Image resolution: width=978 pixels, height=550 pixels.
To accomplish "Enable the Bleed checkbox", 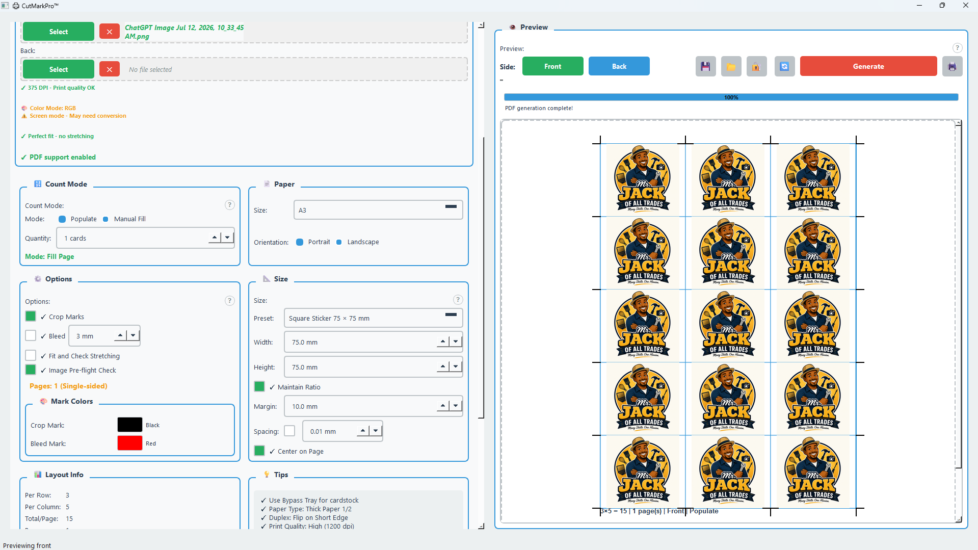I will pyautogui.click(x=31, y=335).
